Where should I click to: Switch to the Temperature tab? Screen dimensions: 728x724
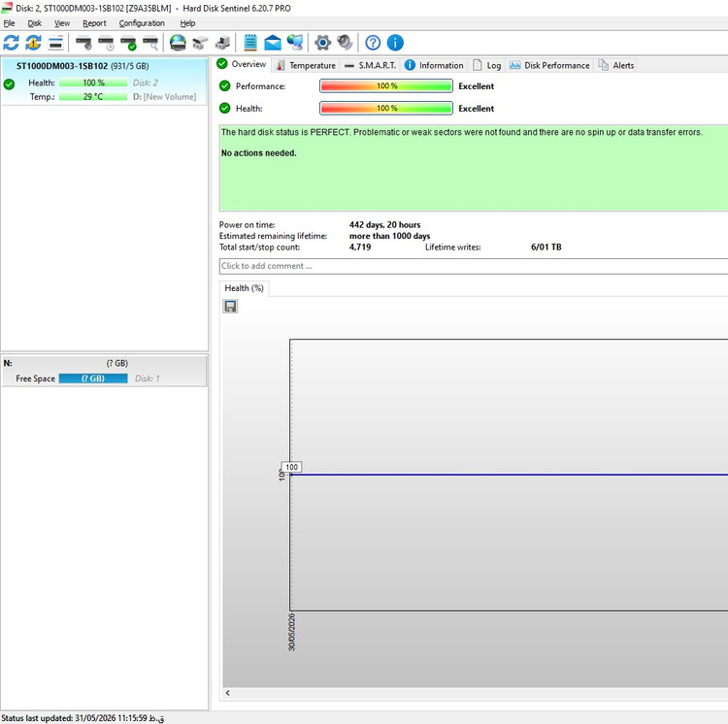pos(307,65)
